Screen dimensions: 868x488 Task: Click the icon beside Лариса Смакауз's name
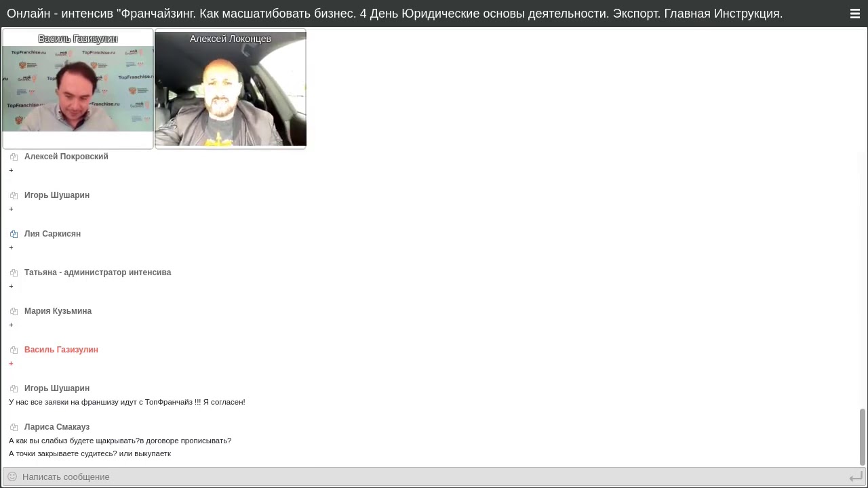coord(14,427)
